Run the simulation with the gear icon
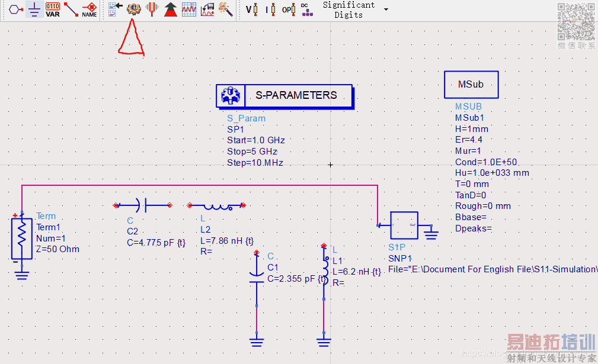Viewport: 598px width, 364px height. point(134,9)
